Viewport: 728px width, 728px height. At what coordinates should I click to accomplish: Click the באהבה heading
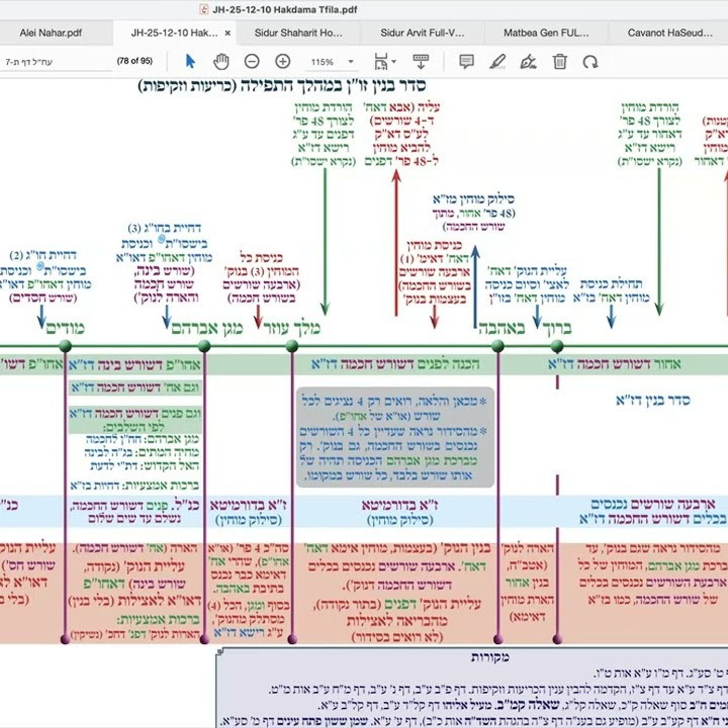click(501, 328)
